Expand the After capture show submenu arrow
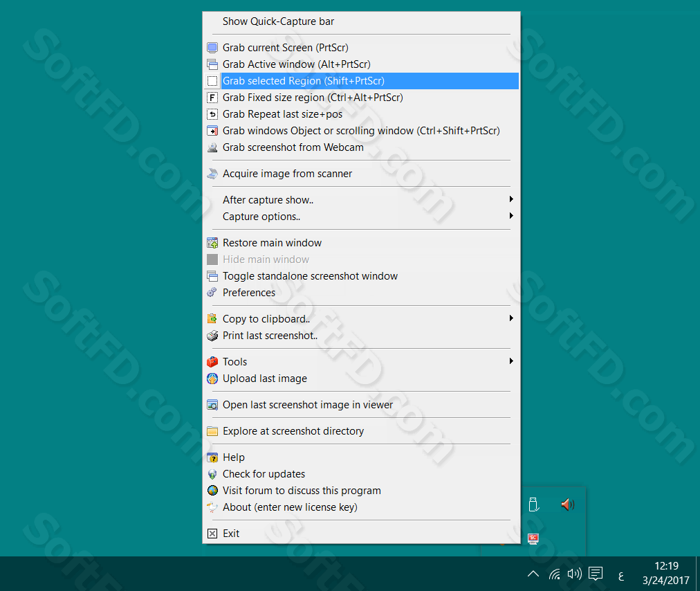 pyautogui.click(x=511, y=199)
